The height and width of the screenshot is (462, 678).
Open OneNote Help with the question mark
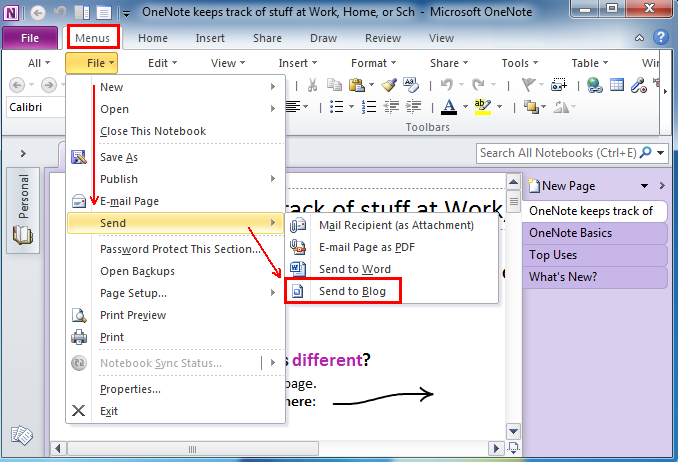click(661, 38)
